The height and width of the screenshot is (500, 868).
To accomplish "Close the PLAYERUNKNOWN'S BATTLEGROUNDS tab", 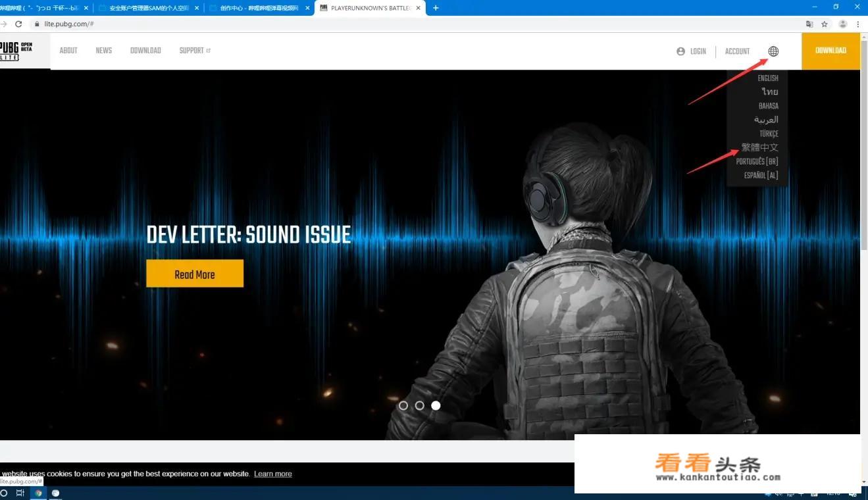I will [419, 8].
